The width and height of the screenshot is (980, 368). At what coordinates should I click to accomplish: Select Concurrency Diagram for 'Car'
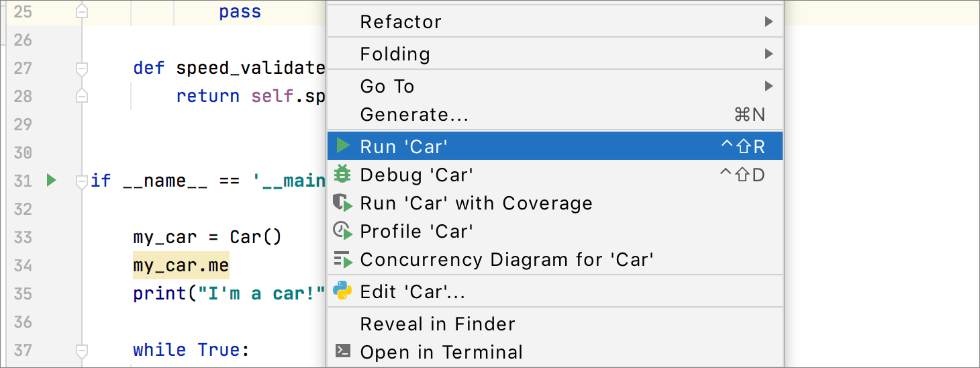(555, 259)
